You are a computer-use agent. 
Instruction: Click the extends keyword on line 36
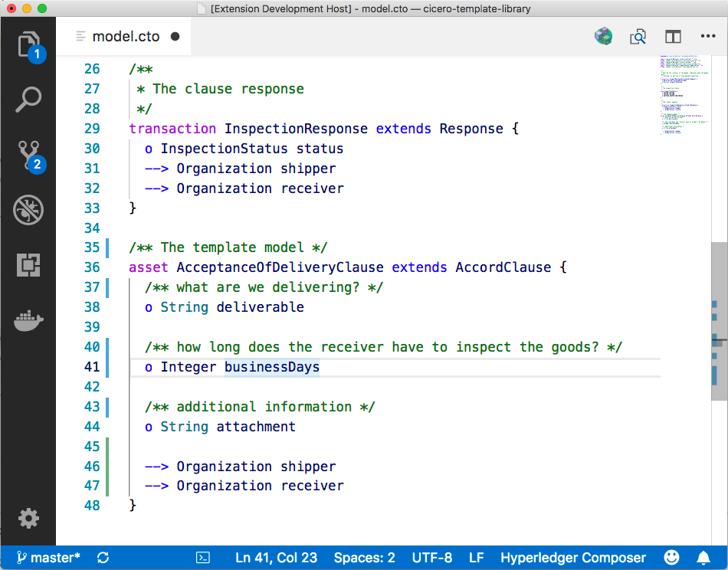(x=419, y=267)
